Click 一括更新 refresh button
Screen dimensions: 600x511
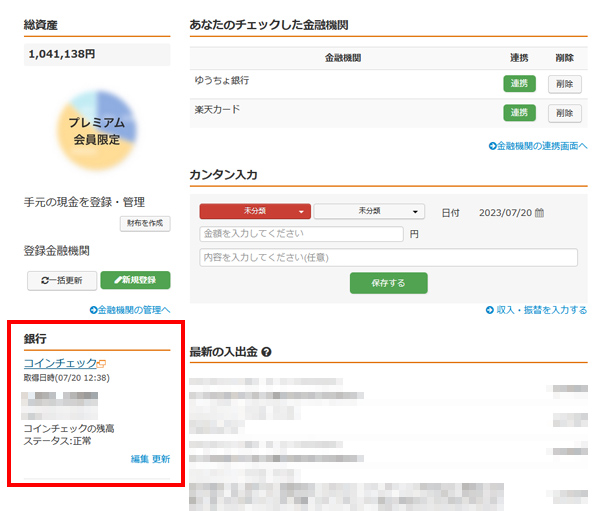[62, 281]
